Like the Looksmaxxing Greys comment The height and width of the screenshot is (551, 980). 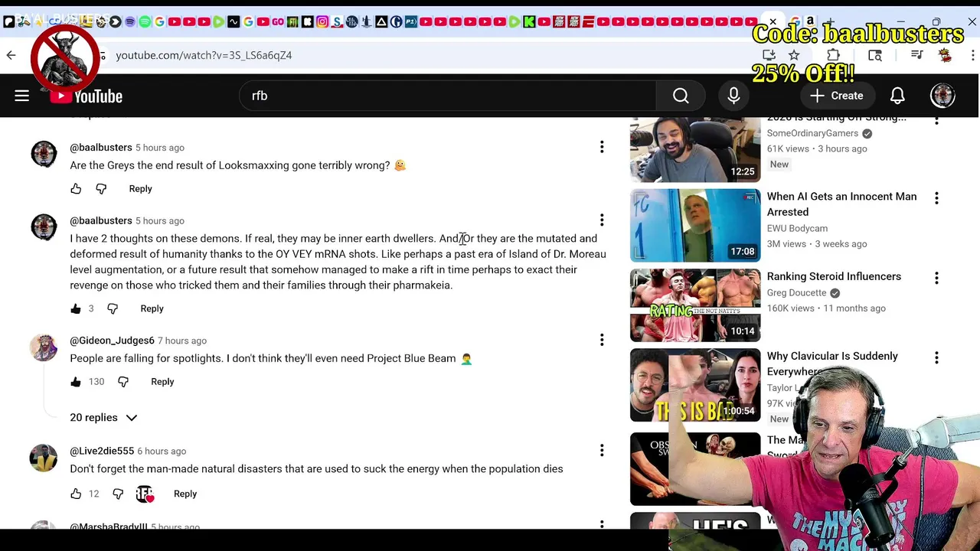[76, 188]
